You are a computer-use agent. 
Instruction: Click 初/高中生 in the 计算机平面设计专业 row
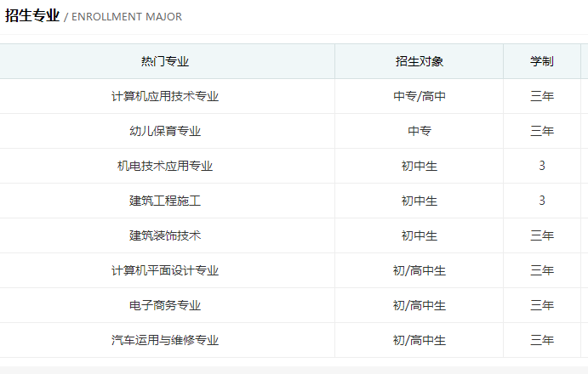click(x=420, y=270)
